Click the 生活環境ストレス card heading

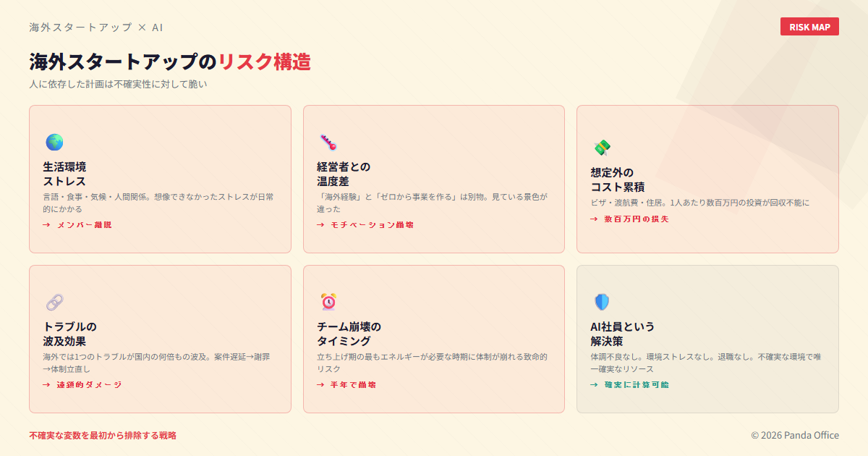(64, 174)
